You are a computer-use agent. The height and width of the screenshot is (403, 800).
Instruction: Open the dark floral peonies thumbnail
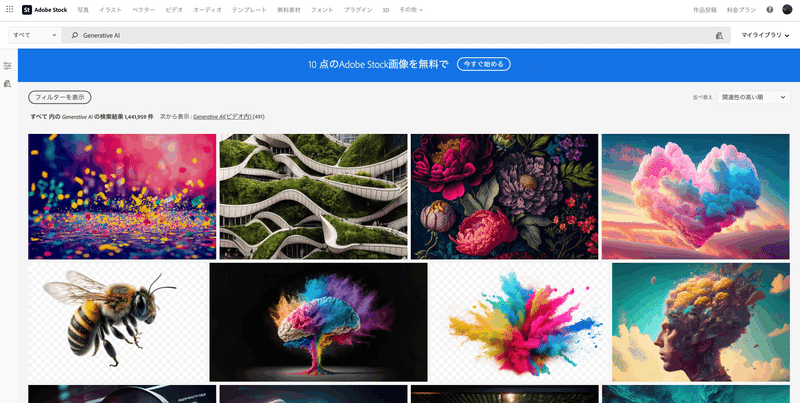coord(505,196)
